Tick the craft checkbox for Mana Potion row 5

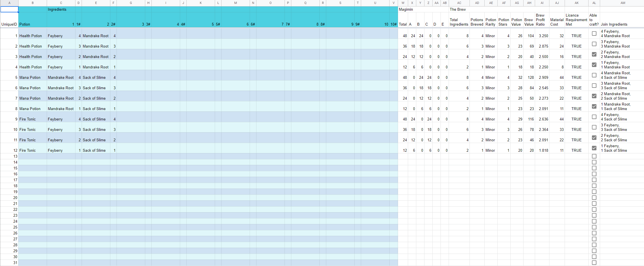click(594, 75)
